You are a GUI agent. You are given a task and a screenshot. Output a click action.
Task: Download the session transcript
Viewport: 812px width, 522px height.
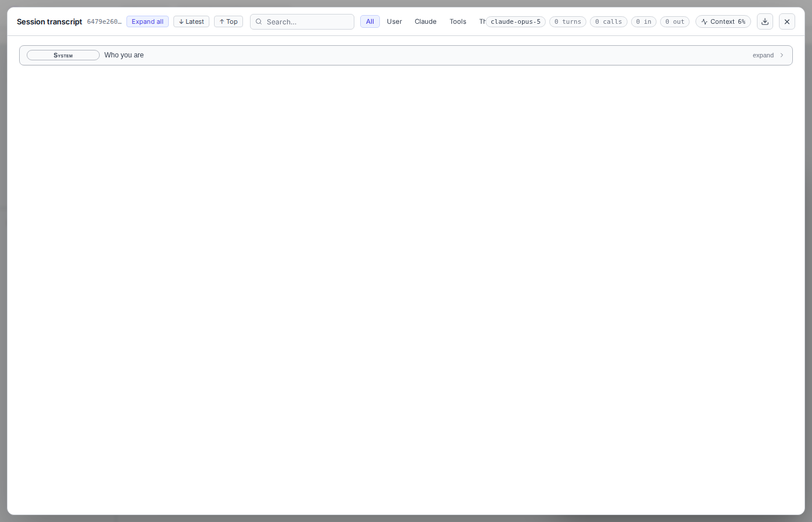[x=764, y=21]
